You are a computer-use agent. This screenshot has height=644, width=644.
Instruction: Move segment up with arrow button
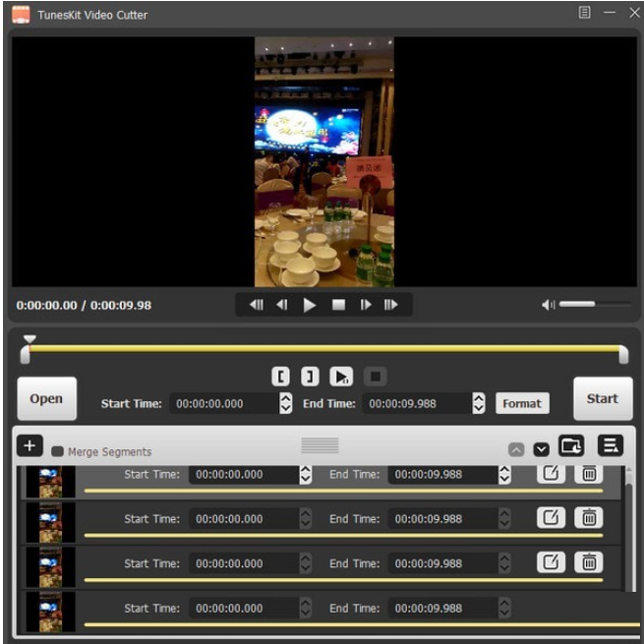[x=516, y=449]
